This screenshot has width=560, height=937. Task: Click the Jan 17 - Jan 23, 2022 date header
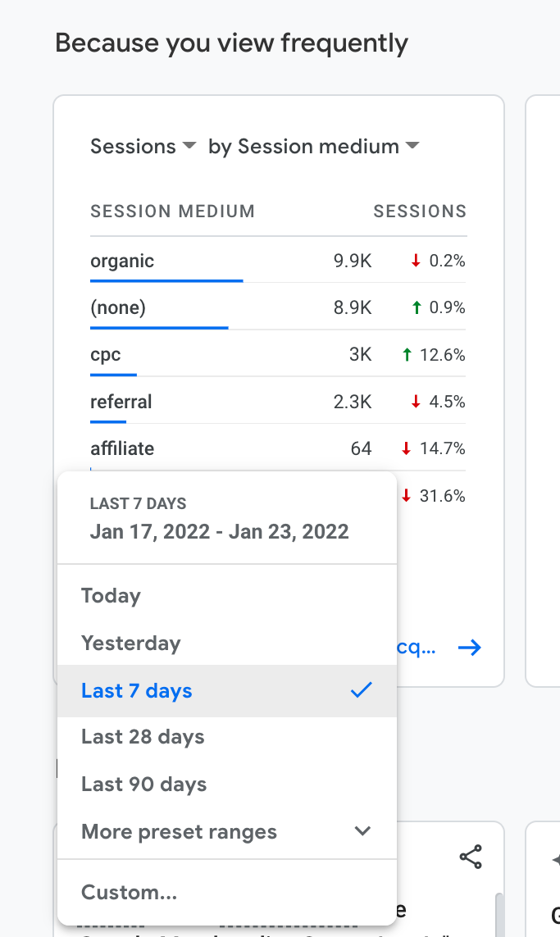(220, 531)
